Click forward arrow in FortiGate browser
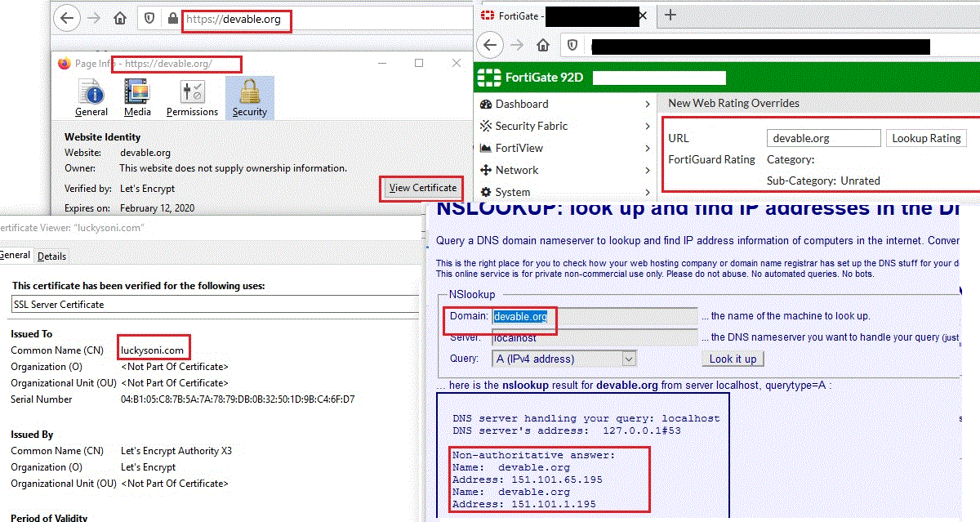Viewport: 980px width, 522px height. (x=517, y=46)
